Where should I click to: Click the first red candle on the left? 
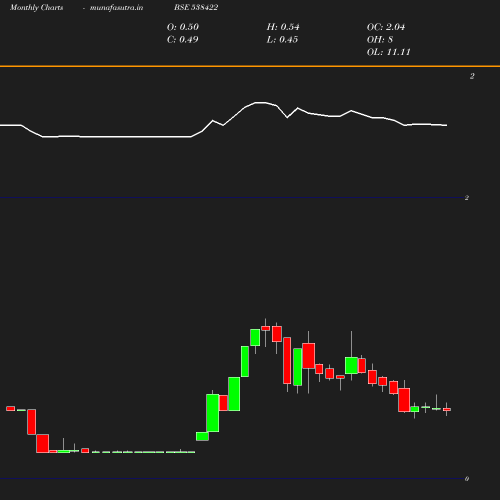click(11, 408)
